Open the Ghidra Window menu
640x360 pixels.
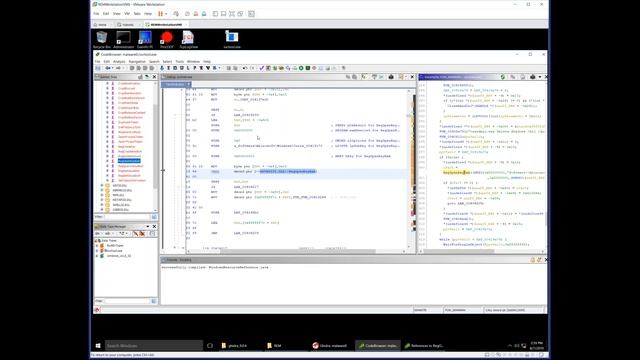(193, 62)
